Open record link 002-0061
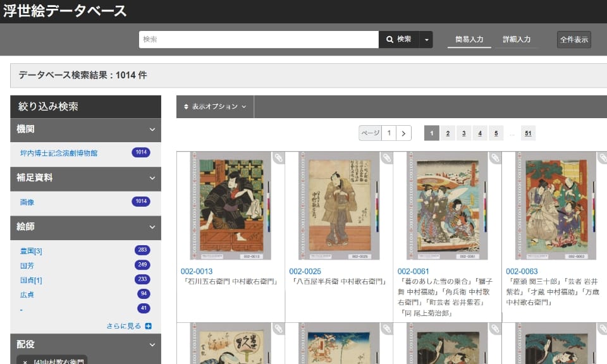Image resolution: width=607 pixels, height=364 pixels. (x=414, y=272)
